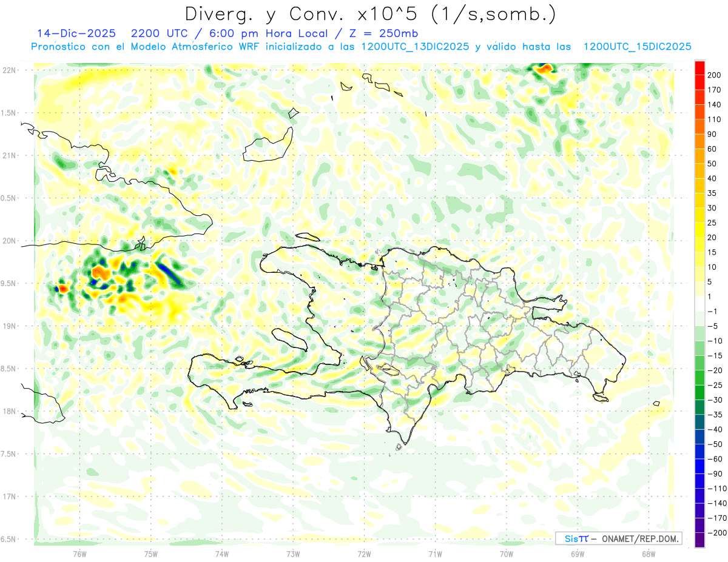Click the '7.5N' latitude label

pos(9,453)
